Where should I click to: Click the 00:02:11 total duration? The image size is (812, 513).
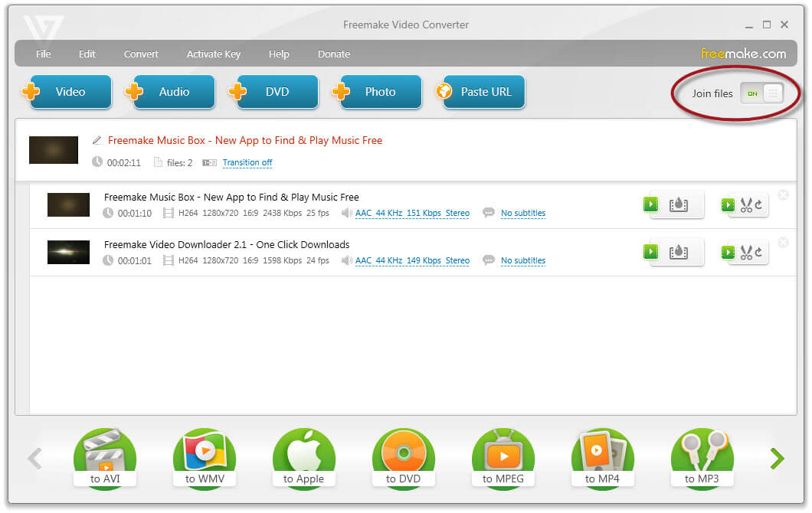124,163
